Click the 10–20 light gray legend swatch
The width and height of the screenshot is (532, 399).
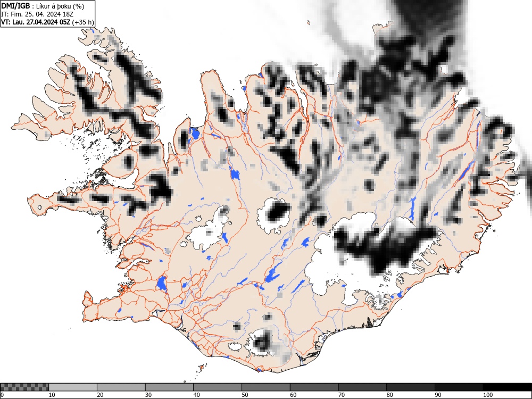(73, 387)
